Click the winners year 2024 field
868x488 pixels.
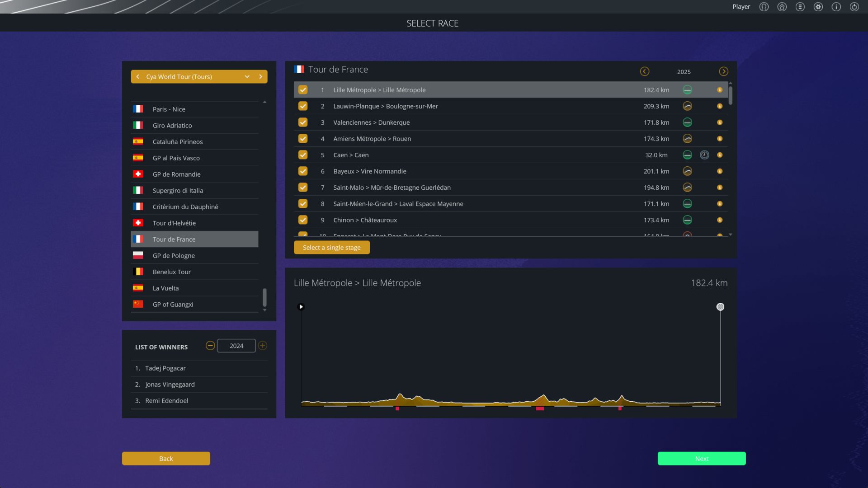(236, 346)
